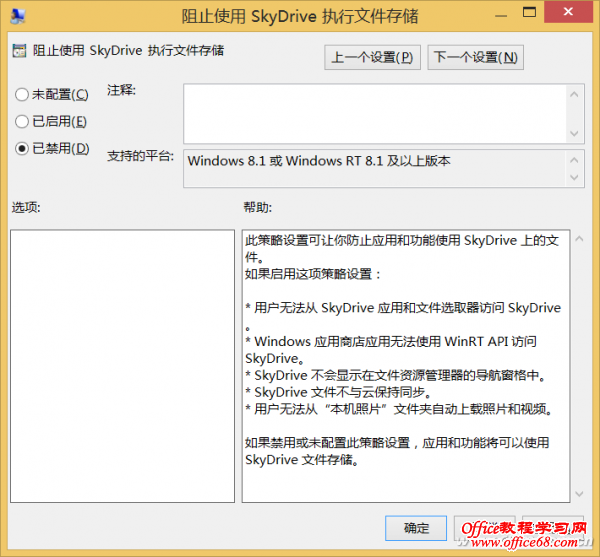Minimize the policy dialog window

coord(501,16)
